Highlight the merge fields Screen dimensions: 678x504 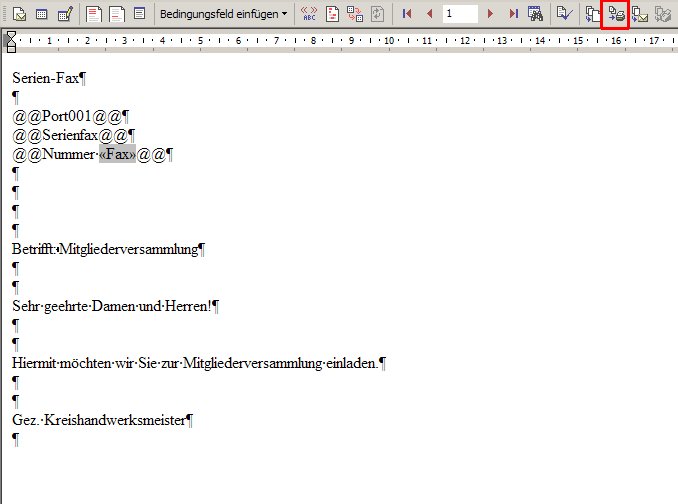332,14
